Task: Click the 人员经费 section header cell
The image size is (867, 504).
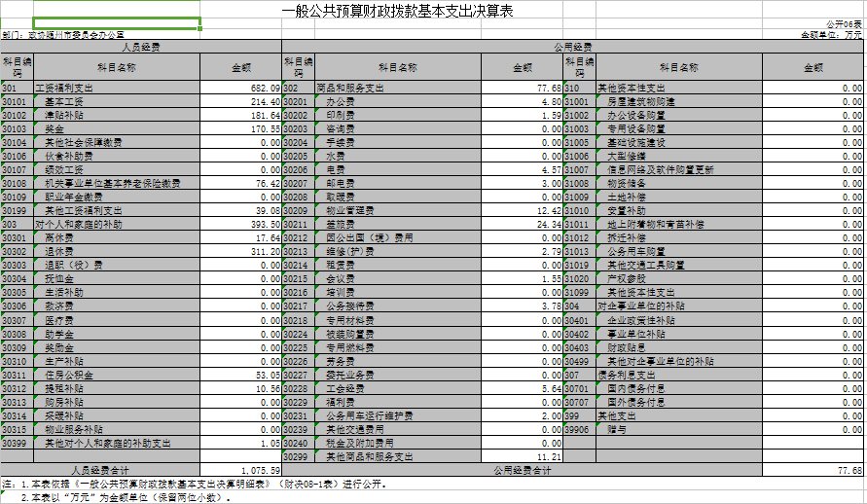Action: 142,46
